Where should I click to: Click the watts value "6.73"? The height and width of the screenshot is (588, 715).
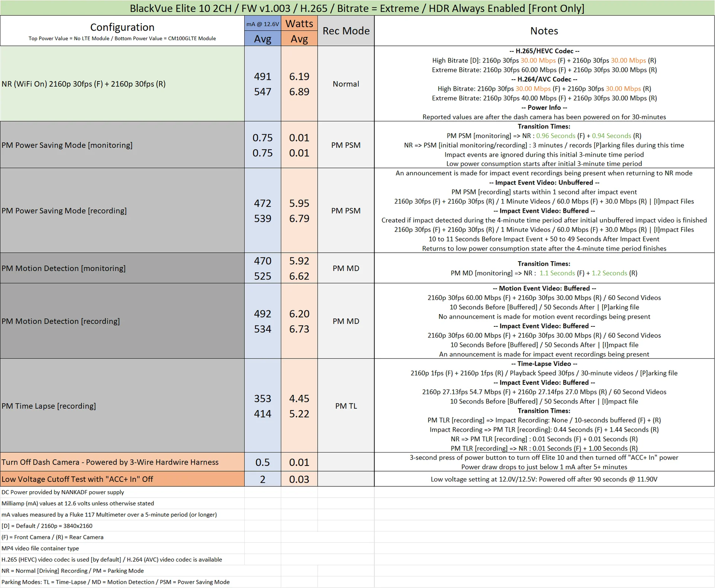(x=299, y=329)
